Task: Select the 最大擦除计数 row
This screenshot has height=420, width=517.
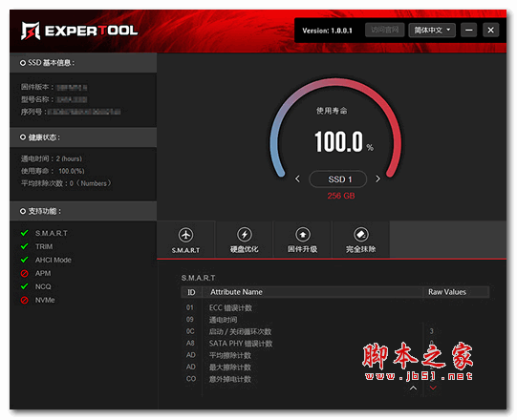Action: (334, 367)
